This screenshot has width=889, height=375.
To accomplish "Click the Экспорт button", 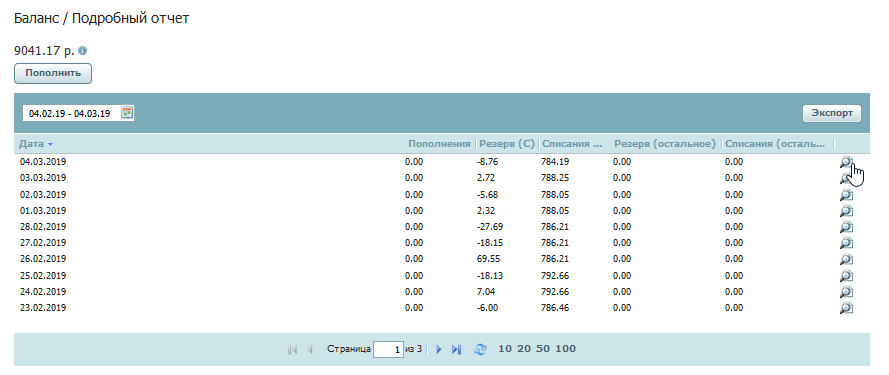I will 832,113.
